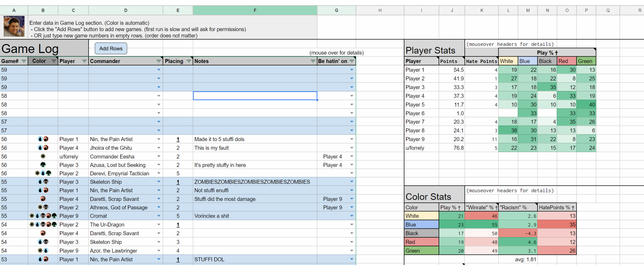The image size is (644, 265).
Task: Open the filter on the Be hatin' on column
Action: [x=352, y=61]
